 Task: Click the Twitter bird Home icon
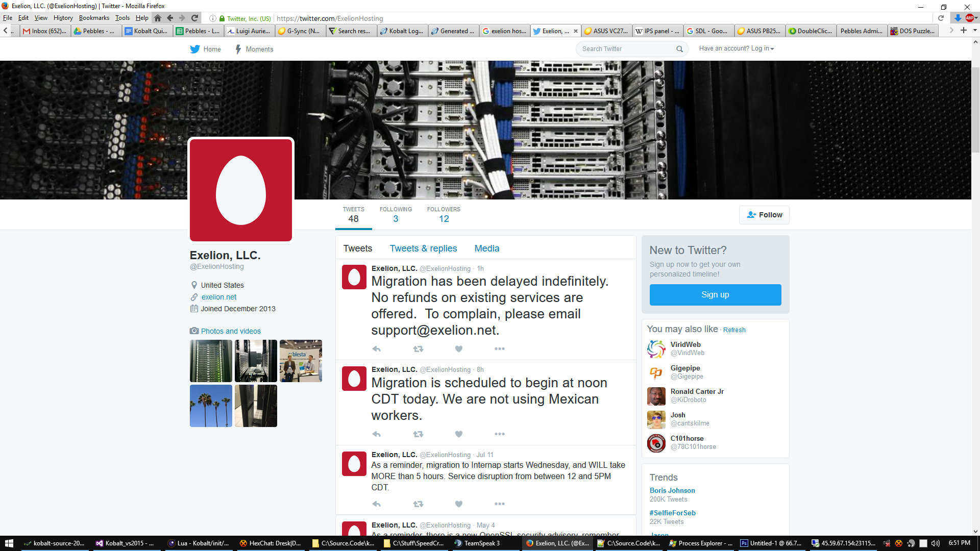(195, 49)
